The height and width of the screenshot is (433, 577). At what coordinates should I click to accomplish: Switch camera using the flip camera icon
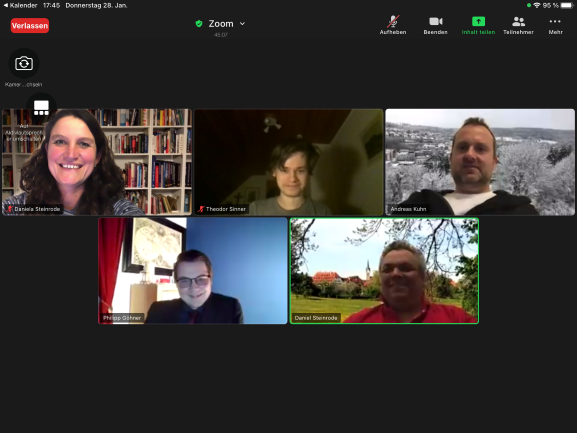[x=24, y=63]
